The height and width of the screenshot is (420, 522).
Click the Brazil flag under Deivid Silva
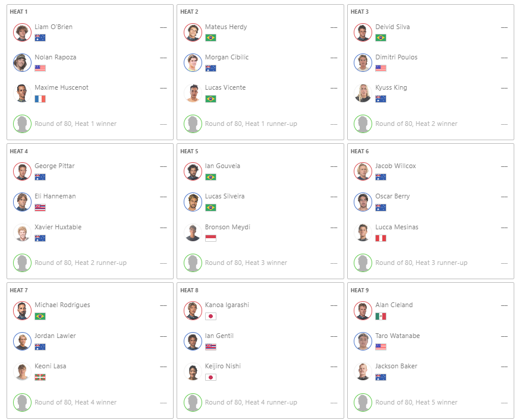point(381,37)
